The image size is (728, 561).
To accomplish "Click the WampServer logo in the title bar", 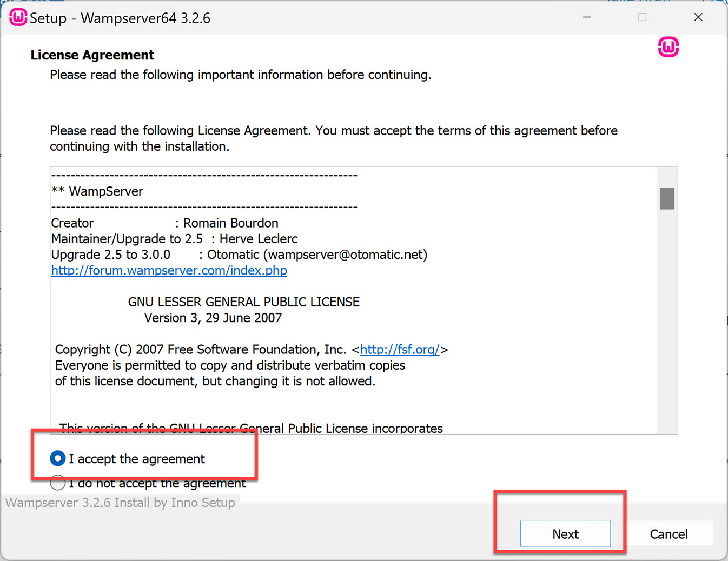I will point(17,17).
